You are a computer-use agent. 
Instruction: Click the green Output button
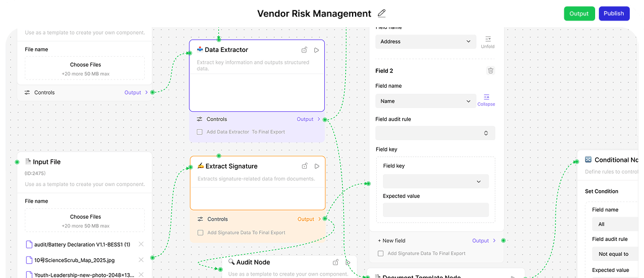[x=579, y=14]
